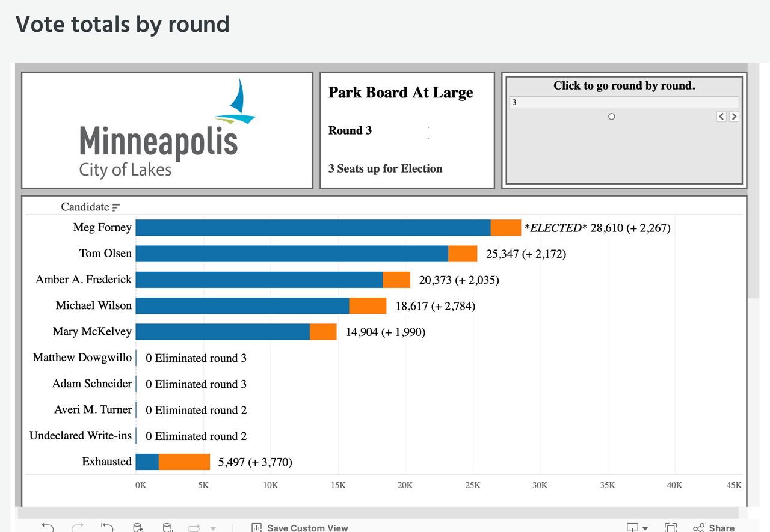Click the Matthew Dowgwillo candidate label
Image resolution: width=770 pixels, height=532 pixels.
[82, 358]
